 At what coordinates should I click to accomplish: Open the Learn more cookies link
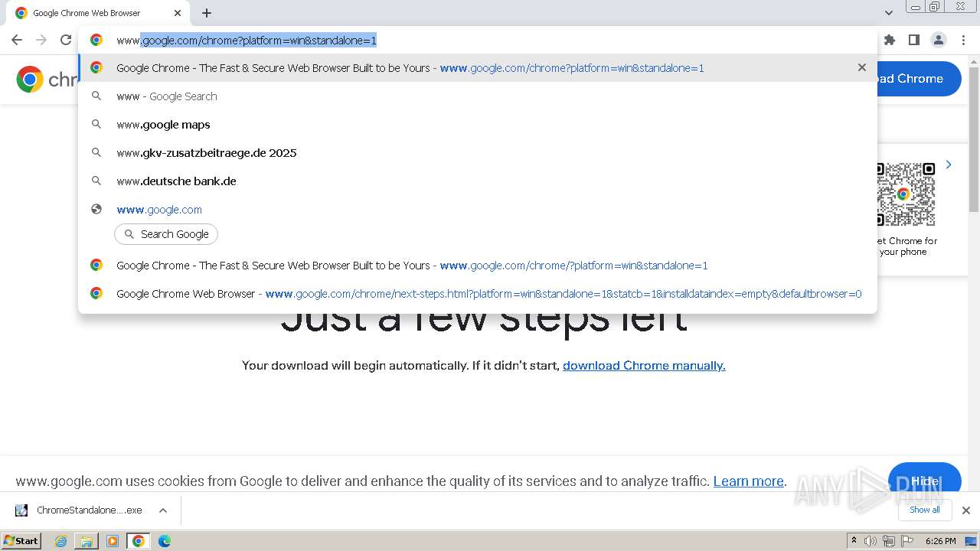coord(749,481)
